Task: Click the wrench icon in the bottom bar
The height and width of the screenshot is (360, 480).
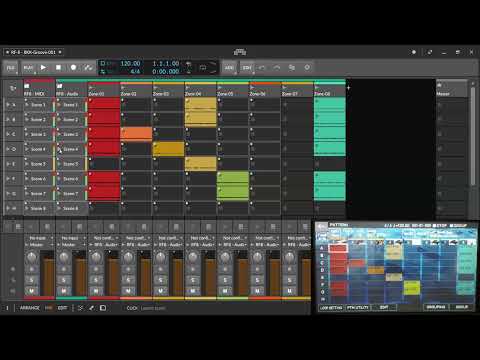Action: (x=92, y=308)
